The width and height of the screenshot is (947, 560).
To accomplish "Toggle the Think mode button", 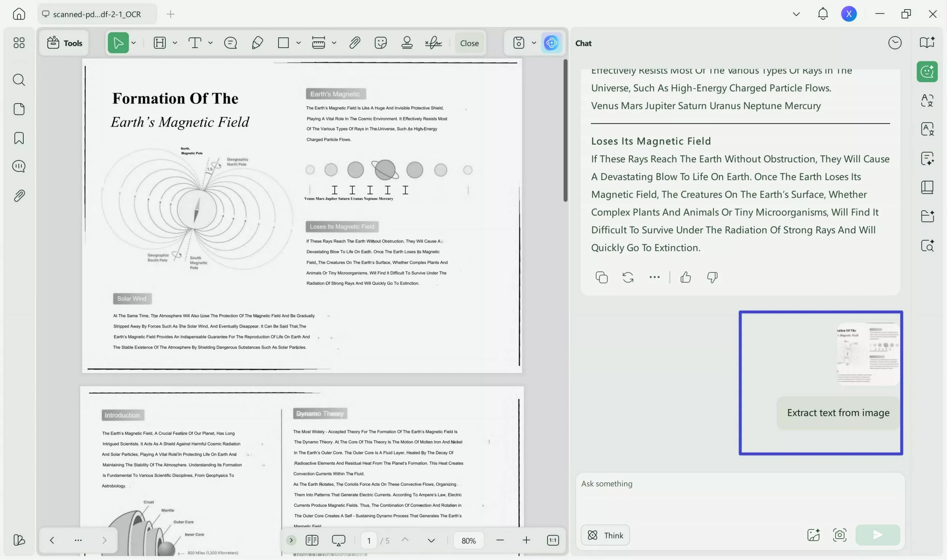I will pos(605,535).
